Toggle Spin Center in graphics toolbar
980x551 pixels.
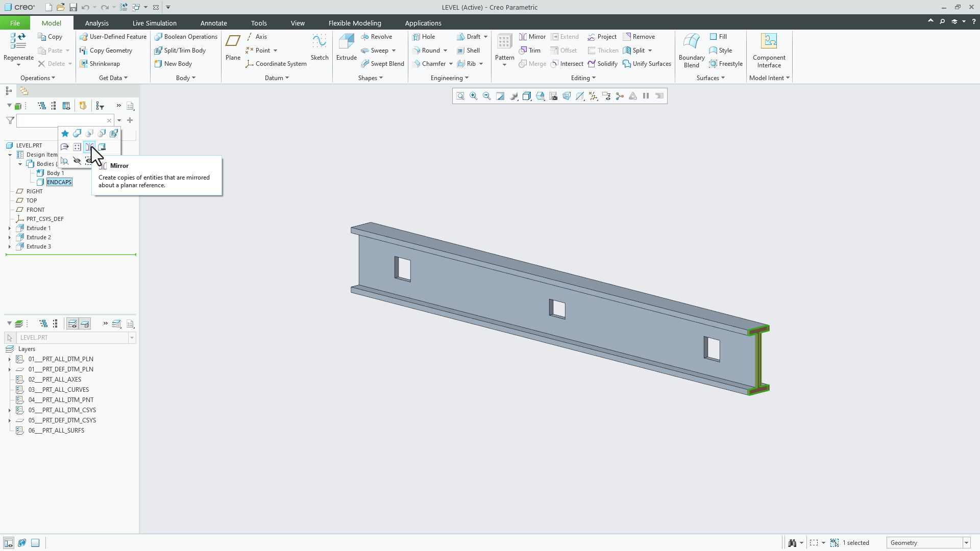coord(620,96)
